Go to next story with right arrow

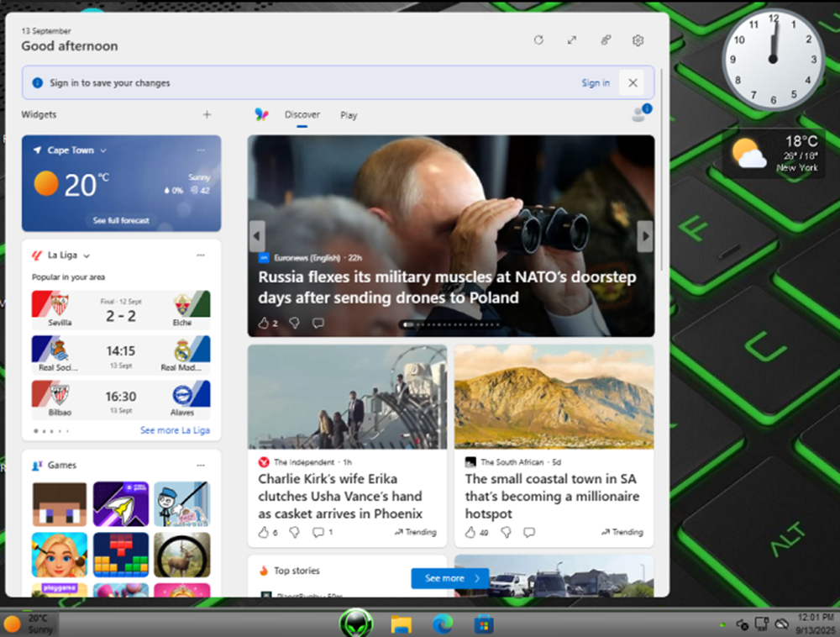[645, 236]
